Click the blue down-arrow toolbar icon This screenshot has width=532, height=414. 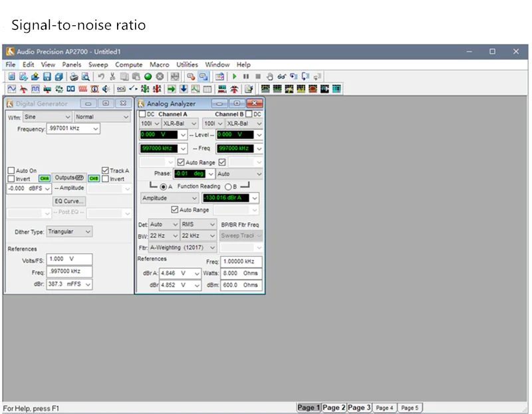[184, 89]
